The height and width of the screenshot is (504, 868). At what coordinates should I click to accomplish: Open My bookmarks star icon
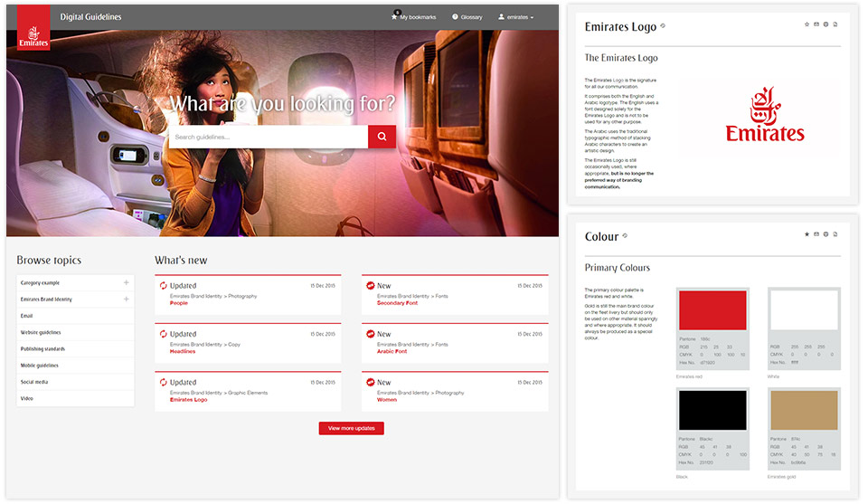click(x=395, y=17)
